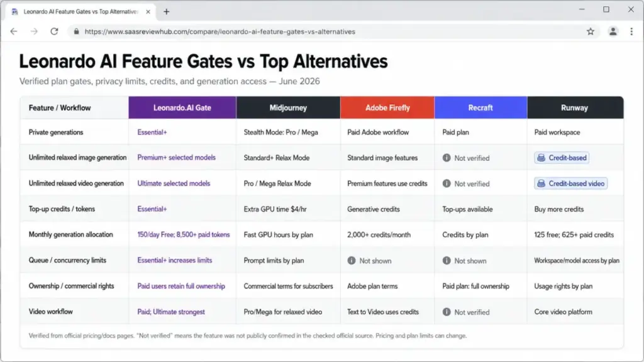Select the Leonardo.AI Gate column header
The image size is (644, 362).
point(182,107)
